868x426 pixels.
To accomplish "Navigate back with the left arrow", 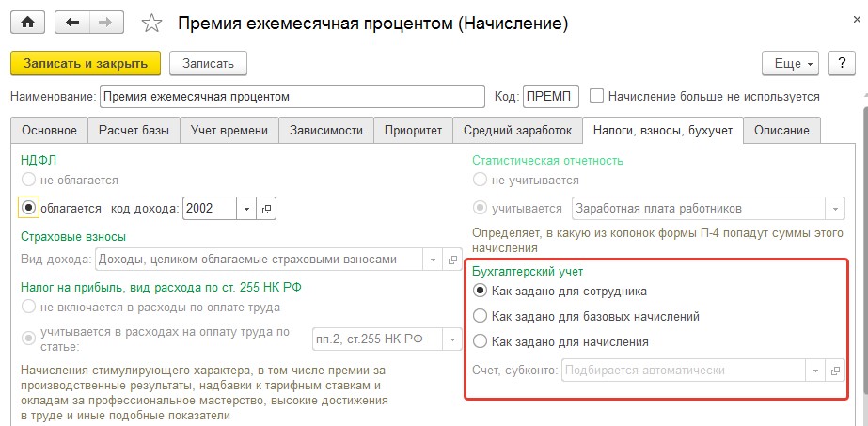I will pyautogui.click(x=72, y=23).
